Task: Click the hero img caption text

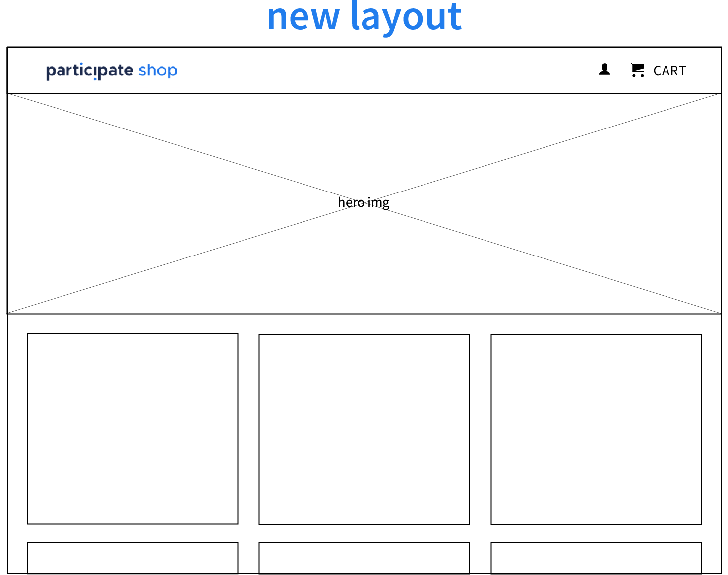Action: pos(364,202)
